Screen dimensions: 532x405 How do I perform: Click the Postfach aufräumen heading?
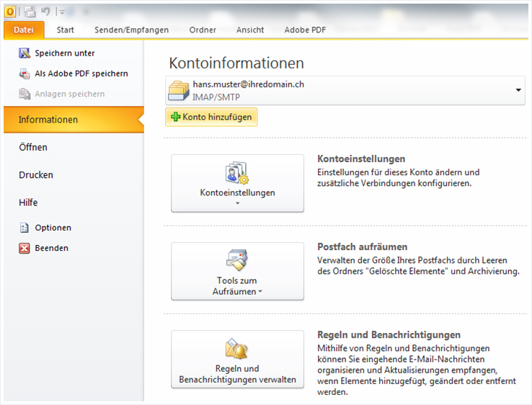pyautogui.click(x=362, y=246)
